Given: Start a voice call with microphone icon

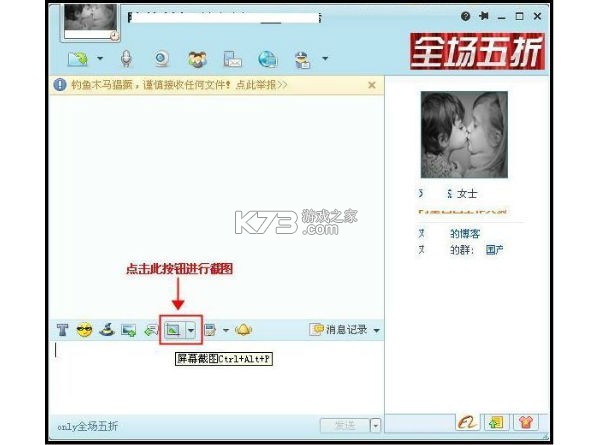Looking at the screenshot, I should (126, 59).
